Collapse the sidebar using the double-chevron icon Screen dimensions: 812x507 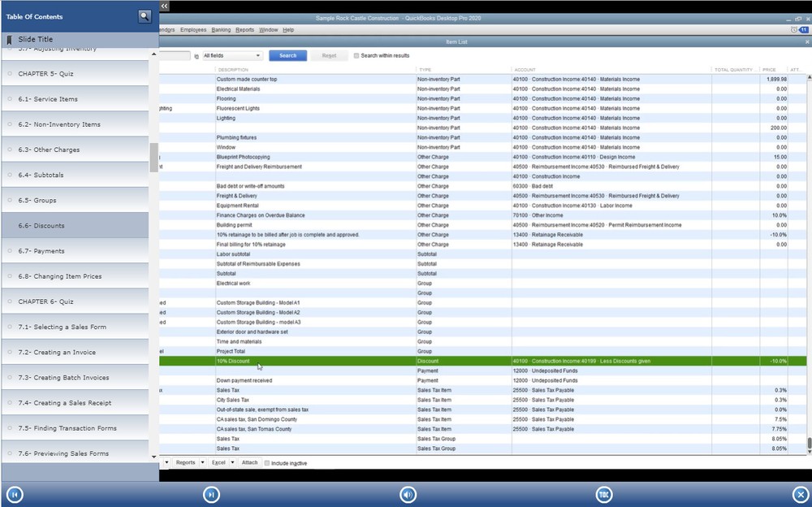click(163, 6)
